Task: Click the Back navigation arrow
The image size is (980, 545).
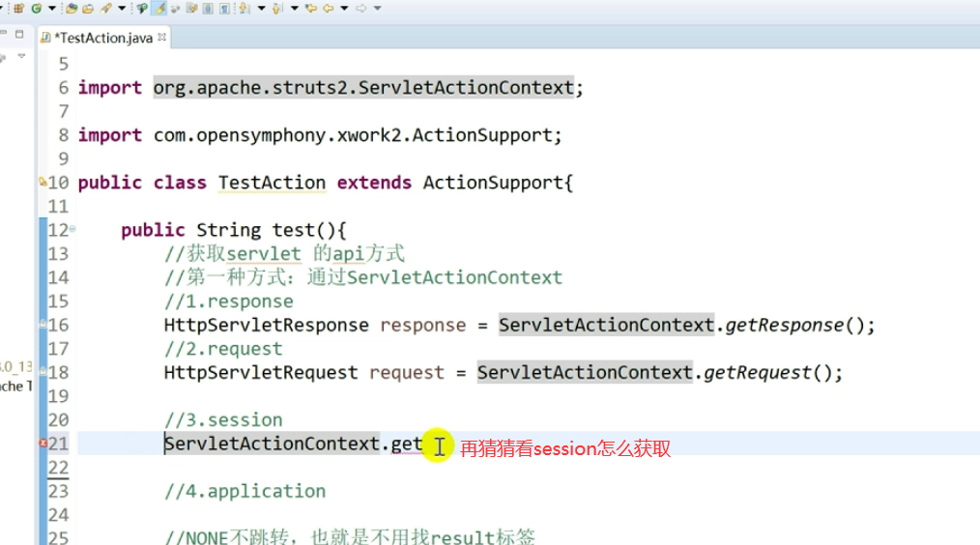Action: click(329, 9)
